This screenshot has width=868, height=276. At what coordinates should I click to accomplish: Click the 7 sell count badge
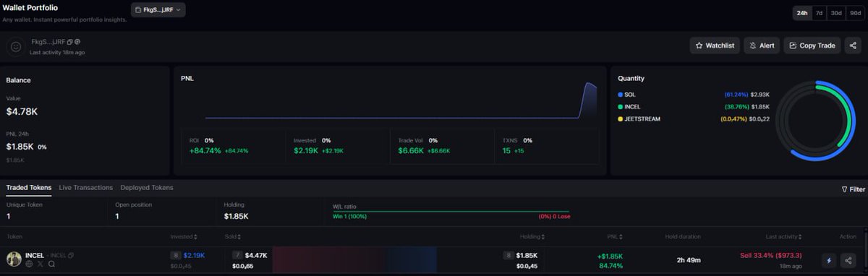coord(237,255)
